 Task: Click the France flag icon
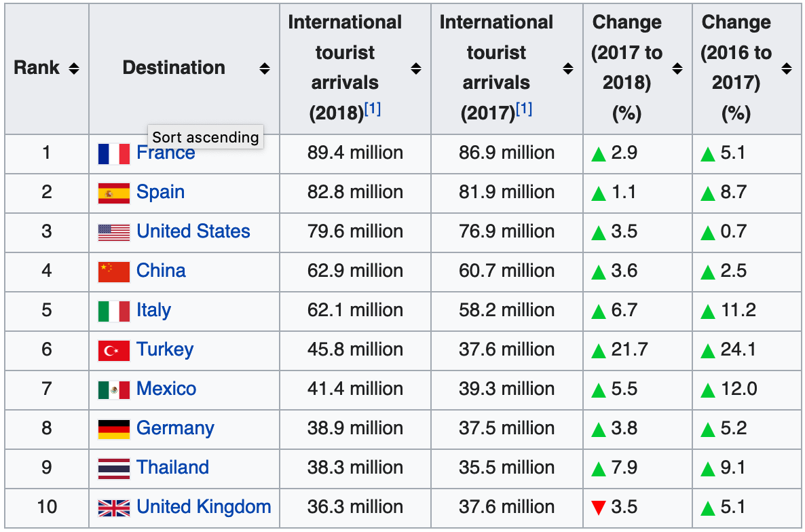[113, 154]
